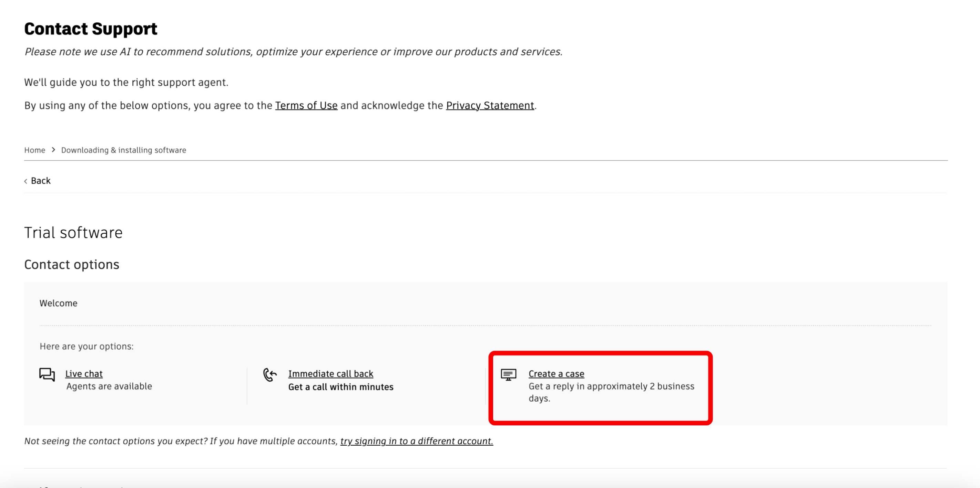Request an Immediate call back

(330, 374)
